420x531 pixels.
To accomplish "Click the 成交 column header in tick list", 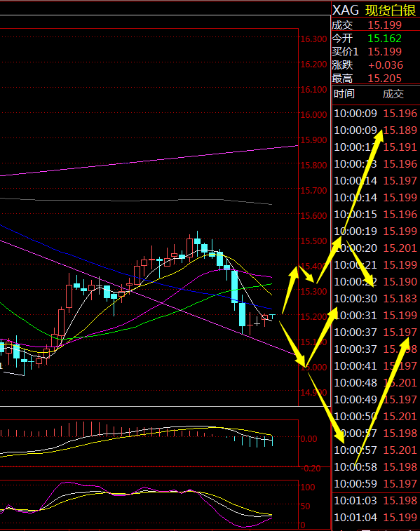I will tap(393, 94).
